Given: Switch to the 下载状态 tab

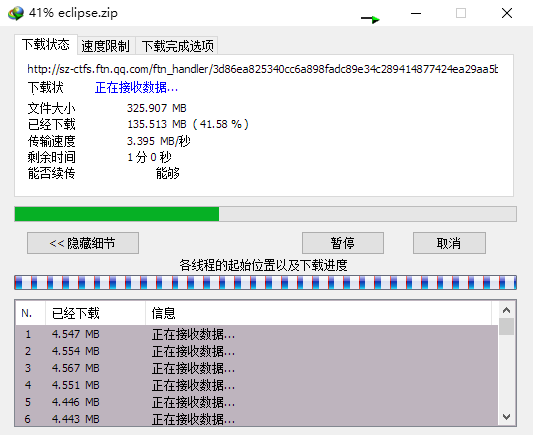Looking at the screenshot, I should tap(46, 45).
